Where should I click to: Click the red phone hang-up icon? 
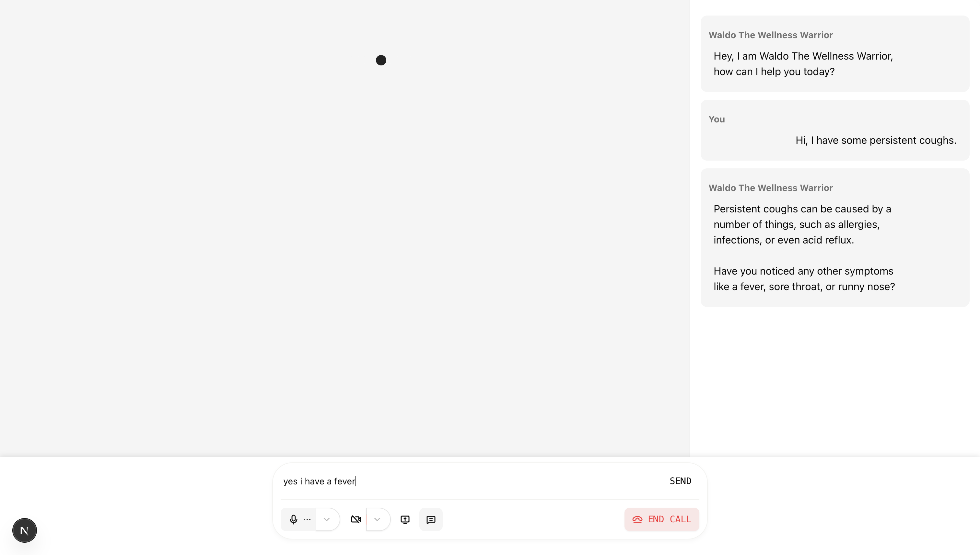click(637, 519)
